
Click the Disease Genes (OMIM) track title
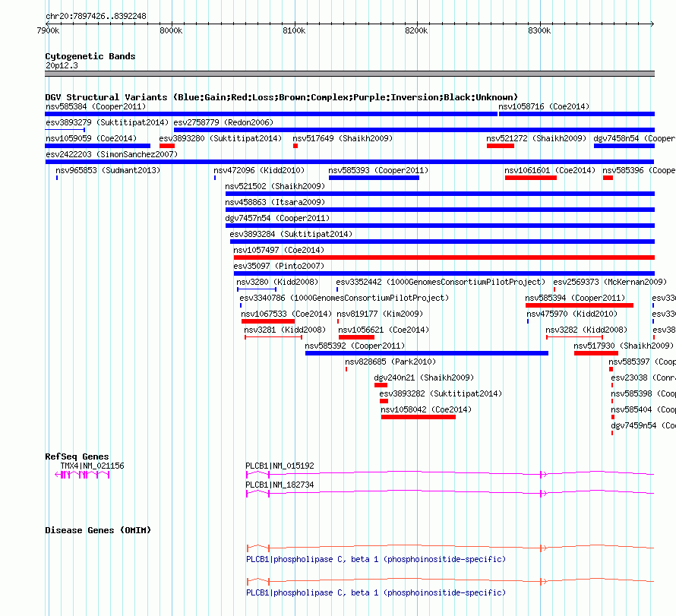pos(98,530)
